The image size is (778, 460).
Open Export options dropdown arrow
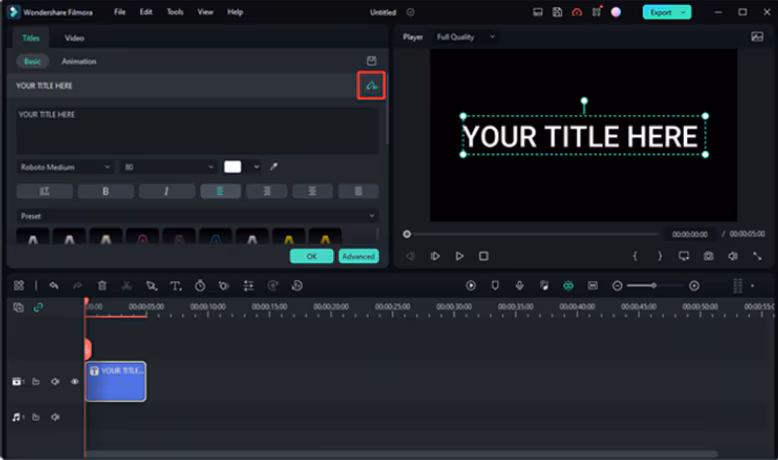tap(683, 12)
